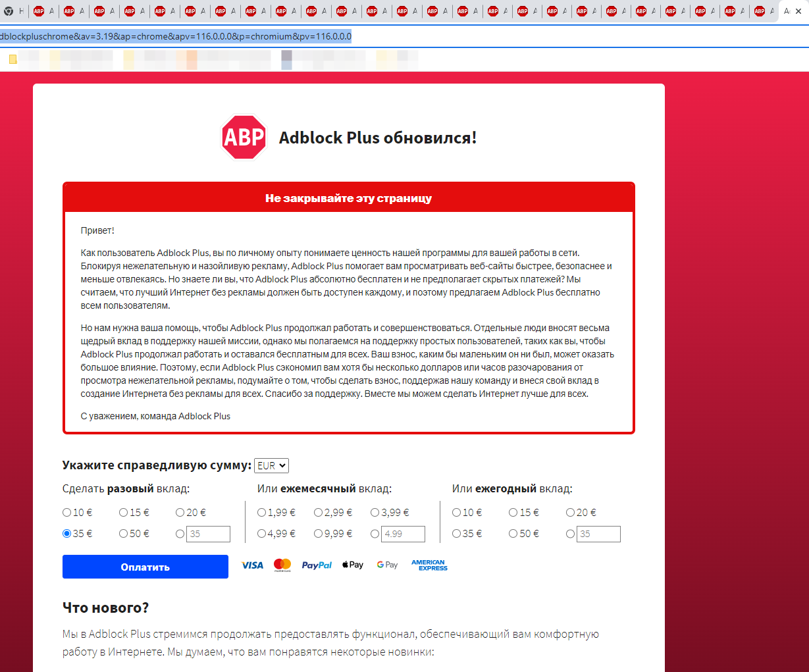Click the signature "С уважением, команда Adblock Plus"

coord(155,416)
